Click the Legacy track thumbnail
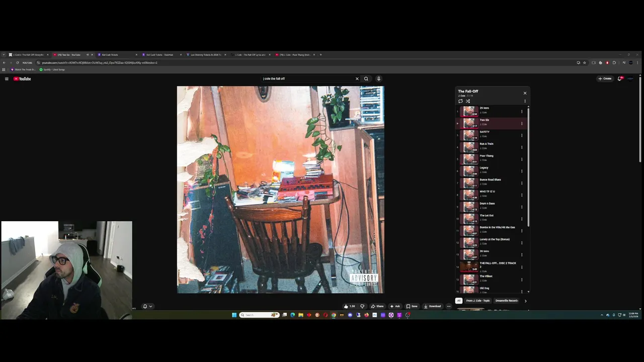The width and height of the screenshot is (644, 362). point(469,171)
